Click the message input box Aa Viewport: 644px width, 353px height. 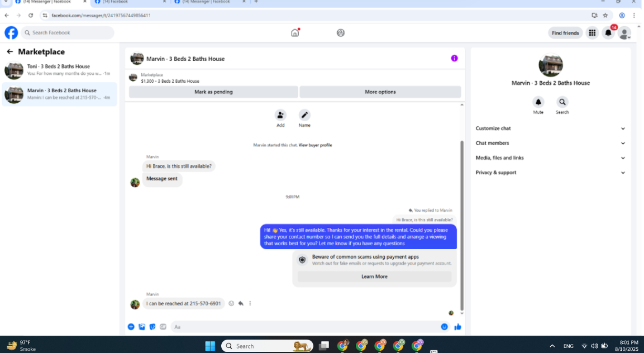(x=310, y=327)
